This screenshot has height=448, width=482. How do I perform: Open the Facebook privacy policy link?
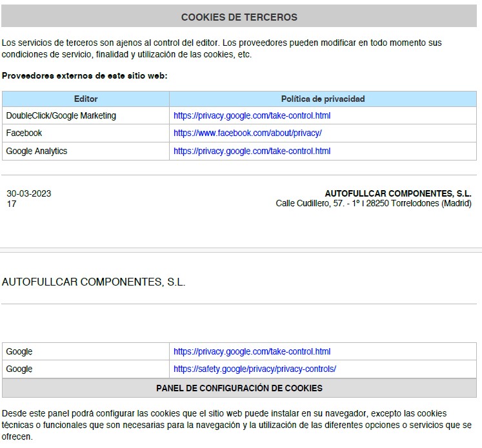pos(248,133)
